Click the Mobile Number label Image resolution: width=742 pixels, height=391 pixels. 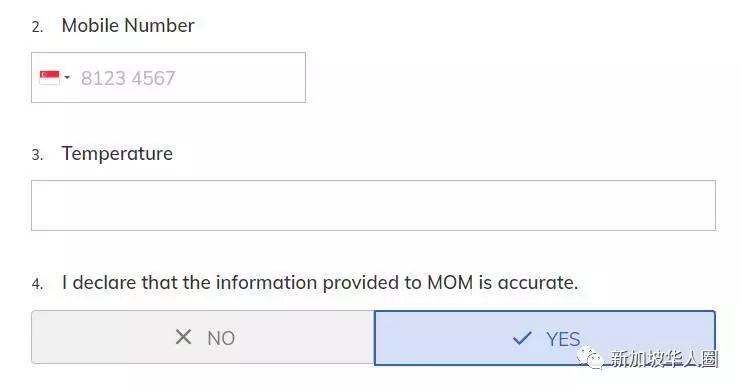(x=128, y=26)
